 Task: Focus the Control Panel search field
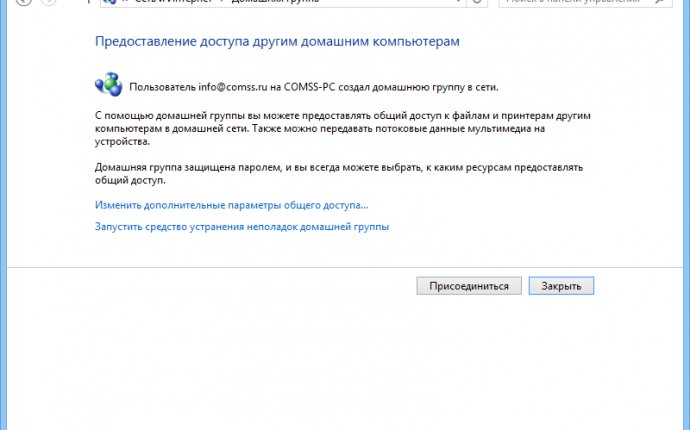point(585,3)
